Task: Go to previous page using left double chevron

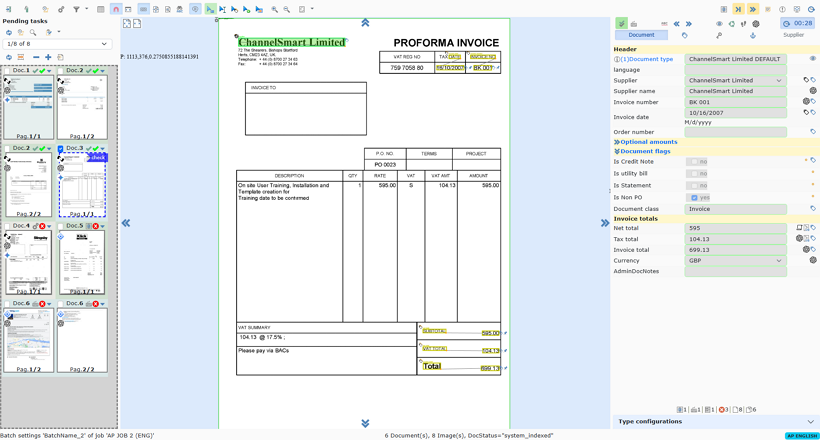Action: click(x=126, y=223)
